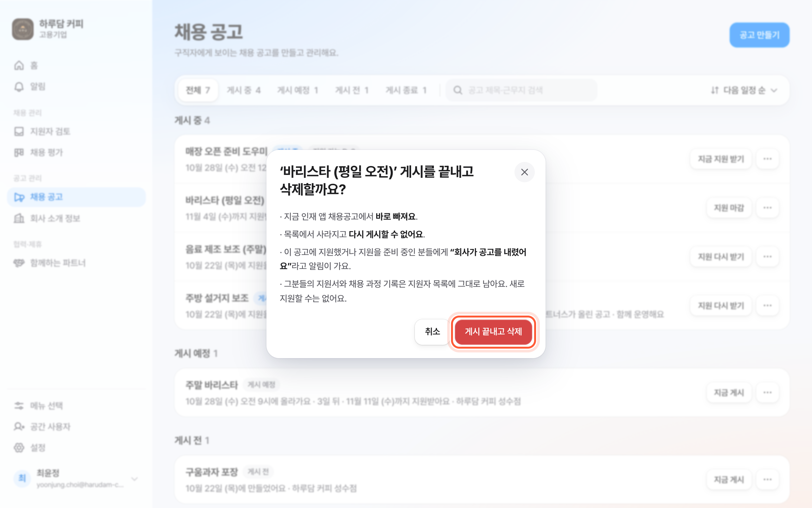This screenshot has height=508, width=812.
Task: Open 회사 소개 정보 building icon
Action: [x=19, y=218]
